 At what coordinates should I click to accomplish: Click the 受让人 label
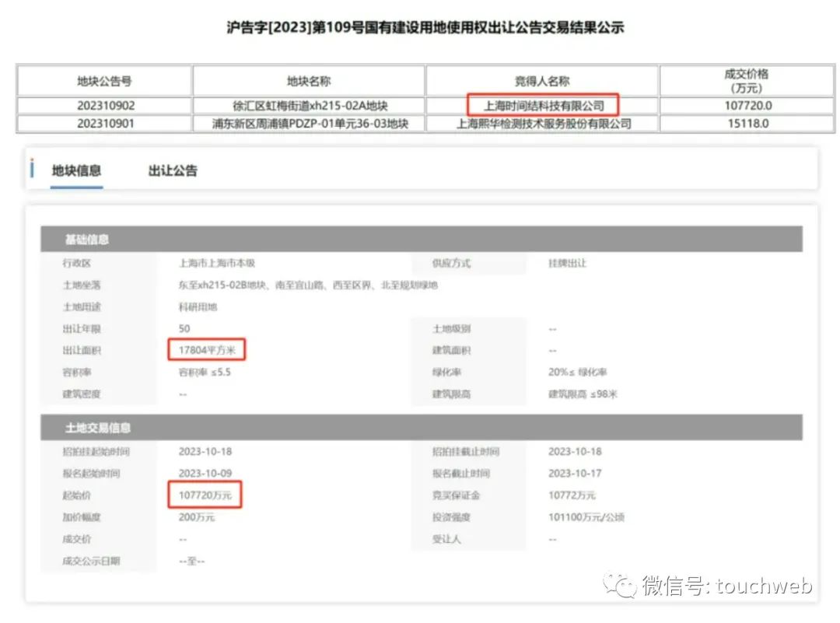(446, 539)
